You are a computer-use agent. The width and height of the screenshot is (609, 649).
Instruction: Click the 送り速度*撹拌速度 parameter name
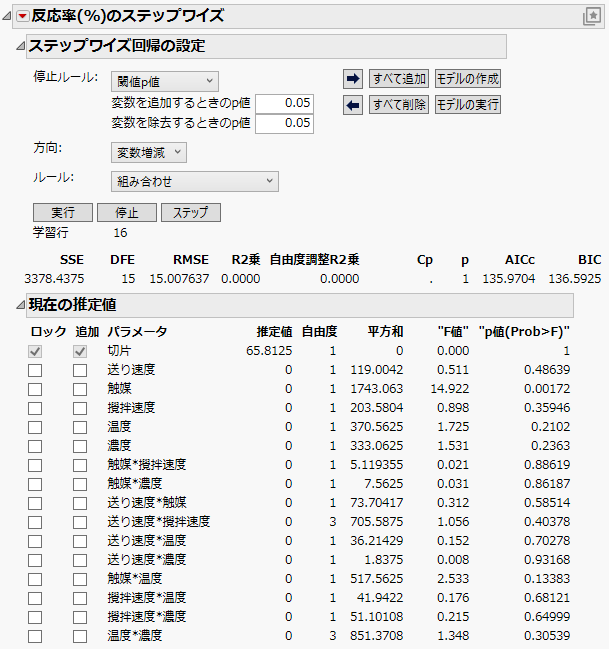point(159,522)
